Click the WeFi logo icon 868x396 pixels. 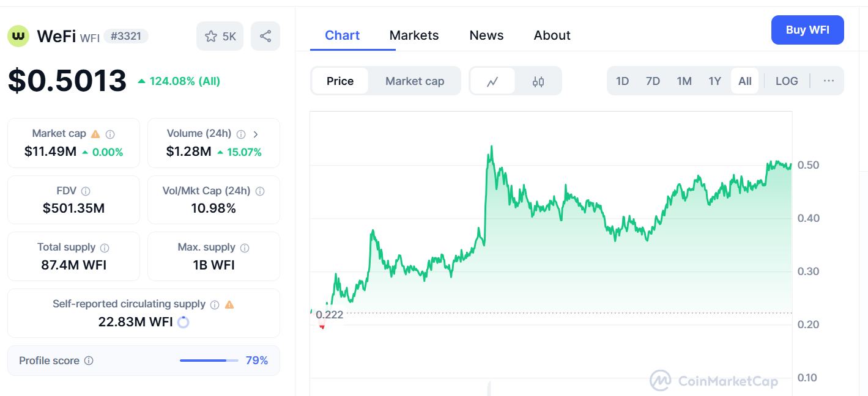(x=18, y=36)
